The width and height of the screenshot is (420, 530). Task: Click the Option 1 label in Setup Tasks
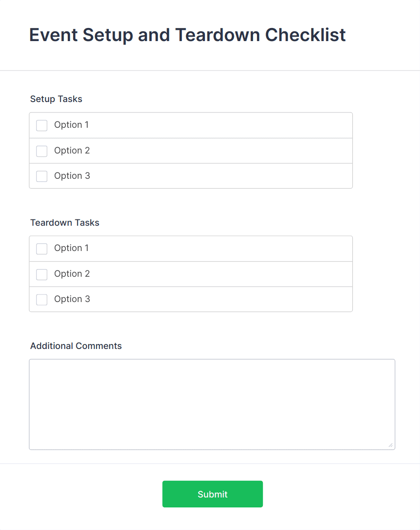point(71,125)
